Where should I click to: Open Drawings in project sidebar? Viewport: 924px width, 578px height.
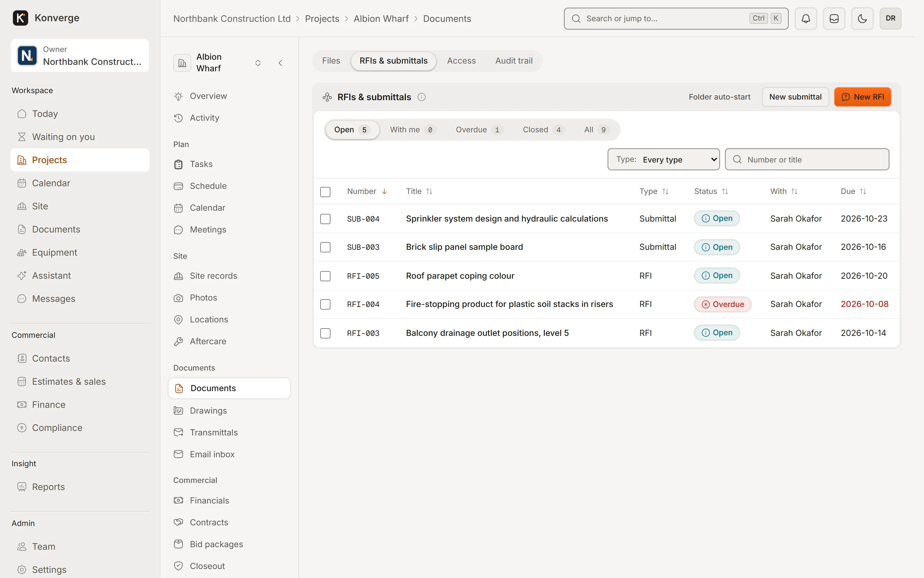(229, 411)
